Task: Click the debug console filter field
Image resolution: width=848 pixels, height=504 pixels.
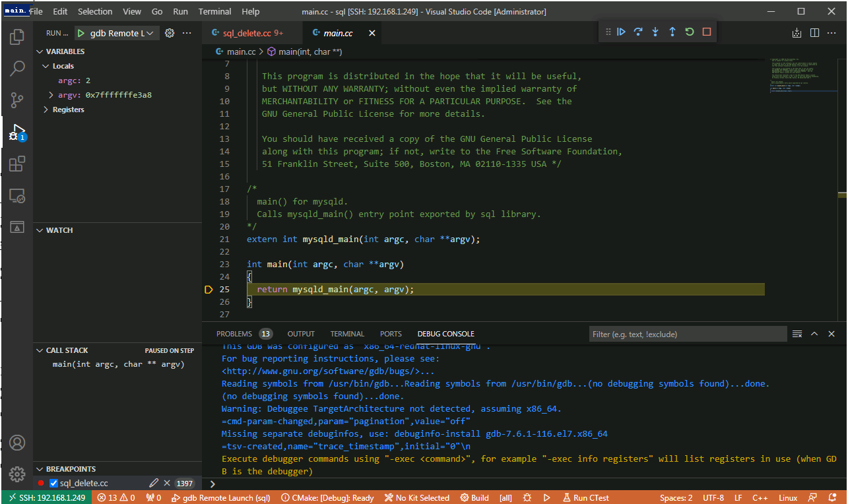Action: (686, 334)
